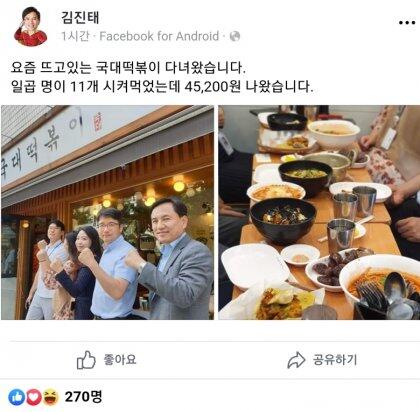Viewport: 420px width, 412px height.
Task: Click the 공유하기 share button label
Action: click(335, 360)
